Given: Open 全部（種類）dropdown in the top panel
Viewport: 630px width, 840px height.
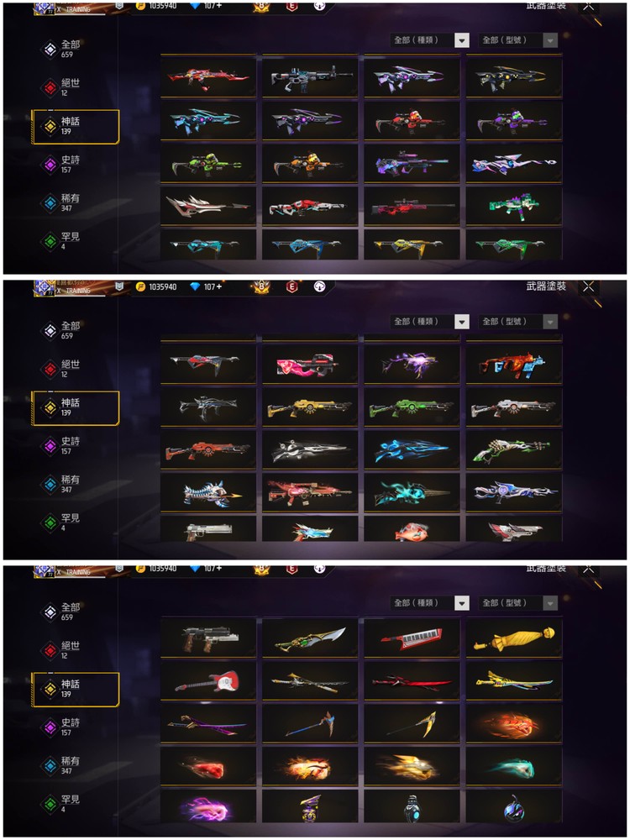Looking at the screenshot, I should pos(429,39).
